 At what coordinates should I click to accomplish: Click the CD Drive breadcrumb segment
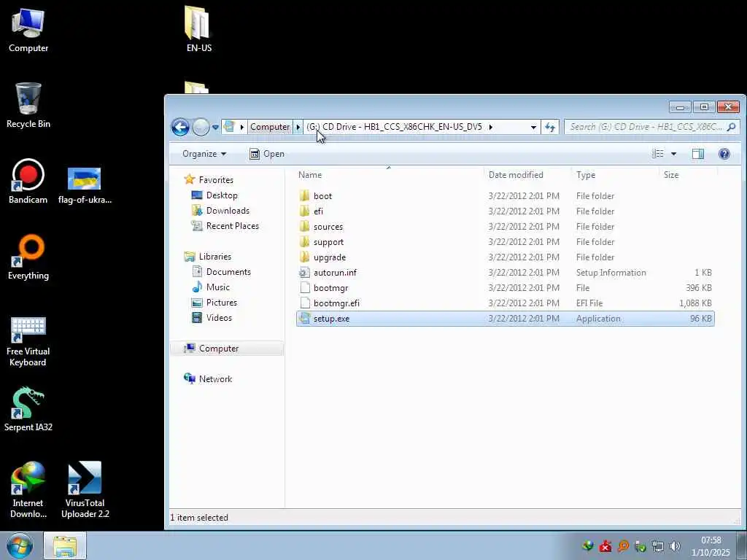395,127
